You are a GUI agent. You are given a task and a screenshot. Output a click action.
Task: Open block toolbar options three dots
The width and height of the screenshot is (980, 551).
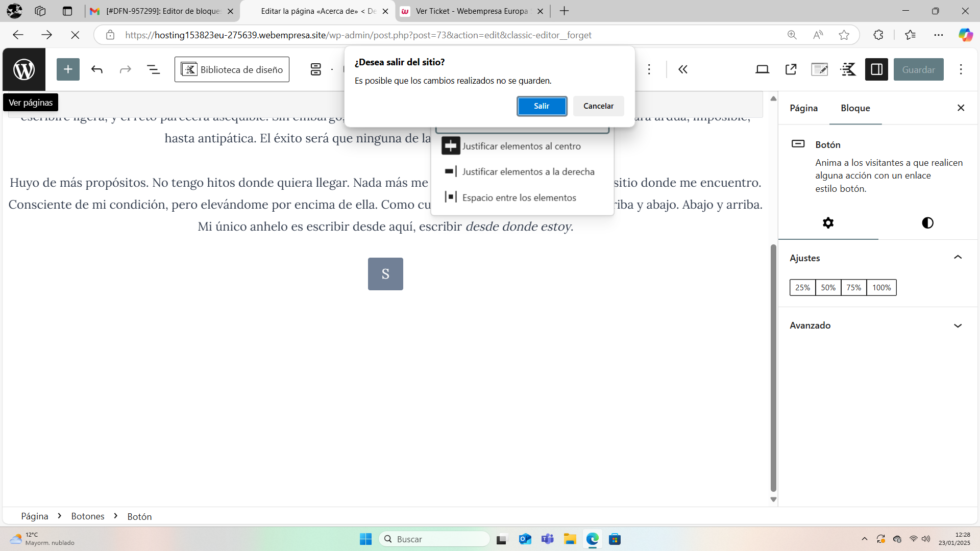pos(649,69)
